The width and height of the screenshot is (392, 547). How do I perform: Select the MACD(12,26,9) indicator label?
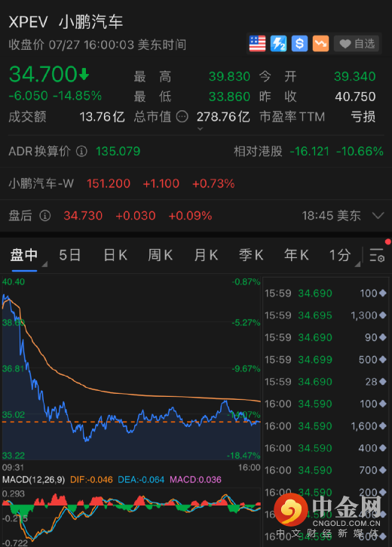pyautogui.click(x=33, y=480)
